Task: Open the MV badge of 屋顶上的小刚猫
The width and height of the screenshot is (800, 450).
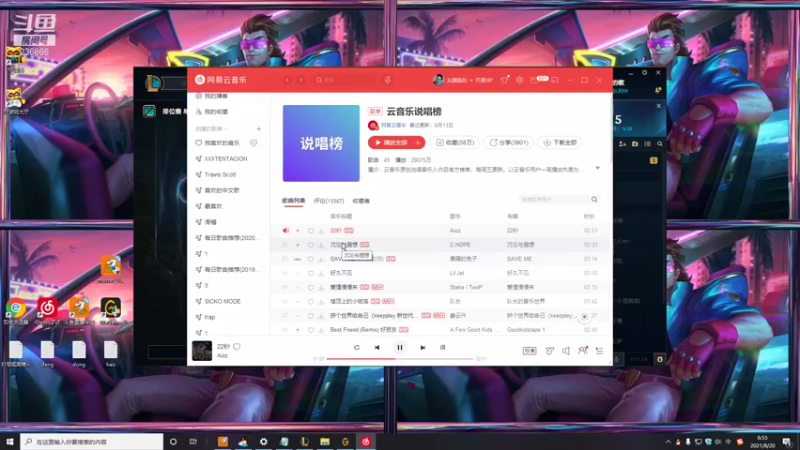Action: [388, 302]
